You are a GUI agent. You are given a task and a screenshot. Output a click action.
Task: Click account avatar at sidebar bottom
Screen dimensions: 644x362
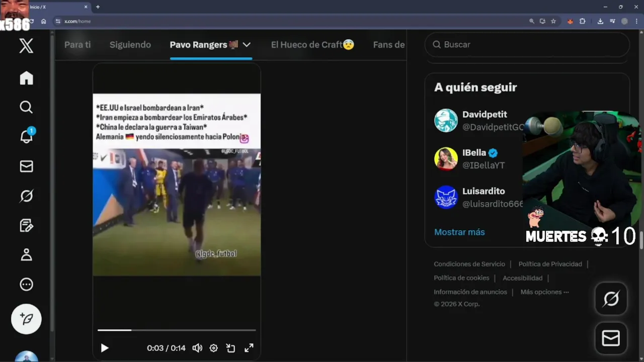(26, 356)
